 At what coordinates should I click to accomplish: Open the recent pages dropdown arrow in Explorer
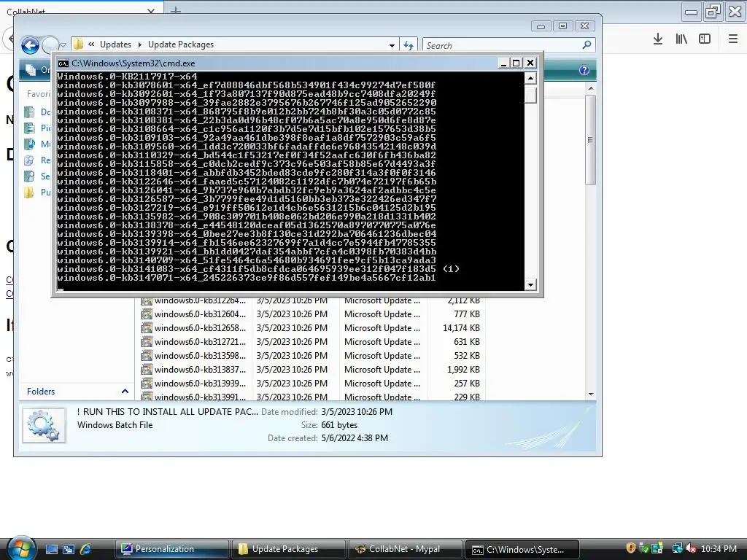(63, 45)
